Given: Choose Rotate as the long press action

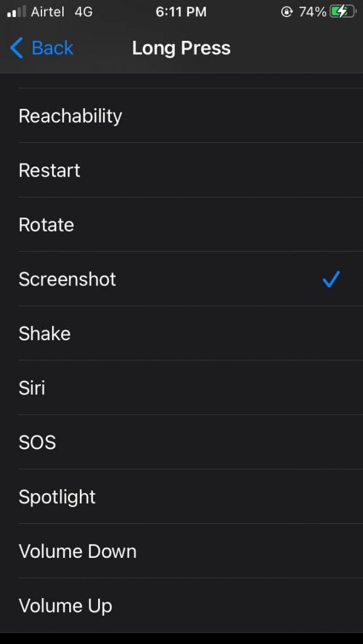Looking at the screenshot, I should coord(46,225).
